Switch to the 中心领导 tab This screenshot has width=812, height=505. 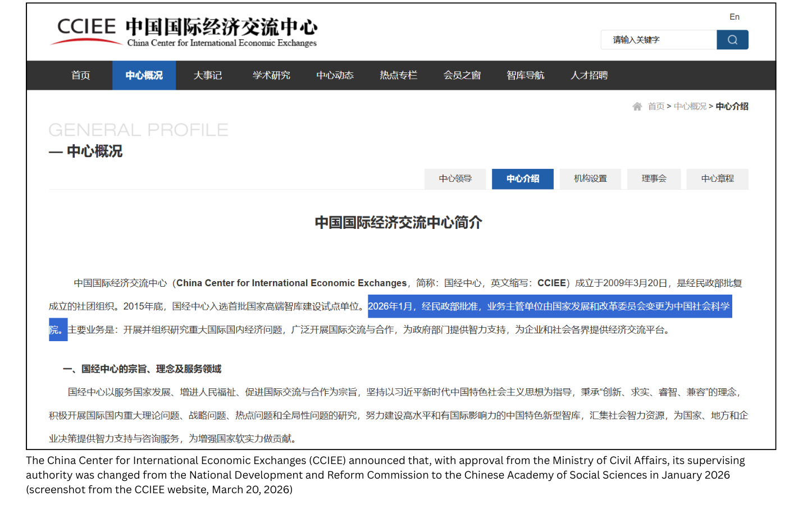[455, 179]
